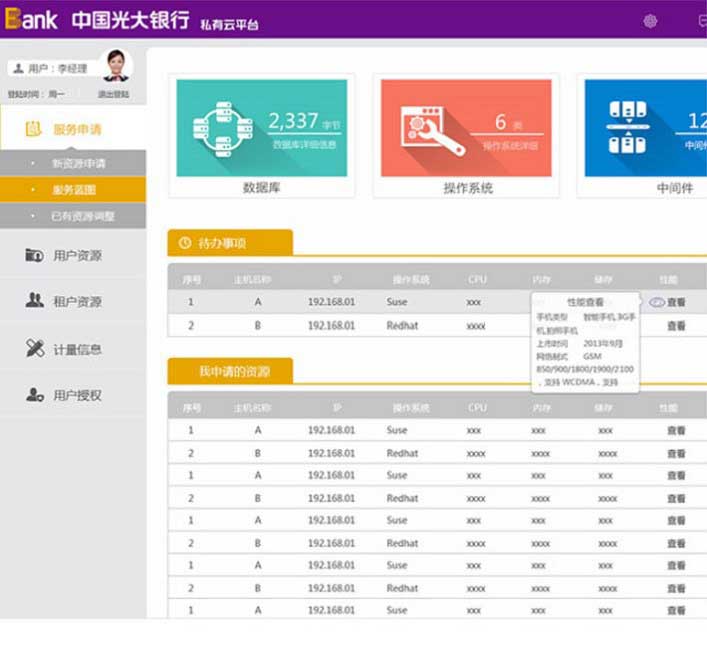Click the 用户资源 folder icon
Screen dimensions: 707x648
point(34,255)
